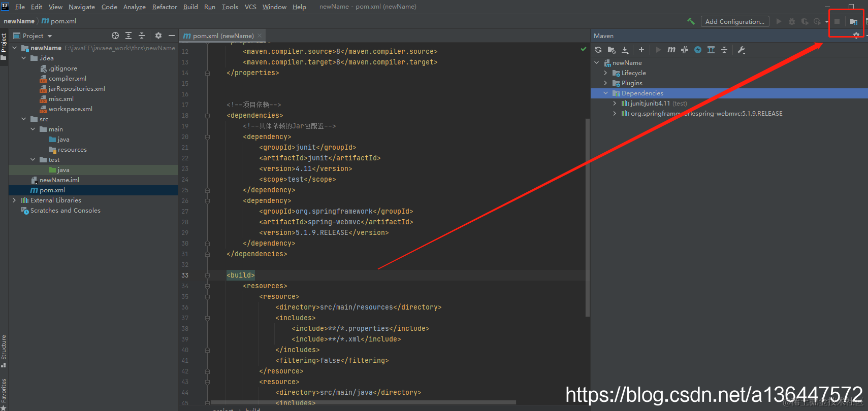Click Generate Sources and Update Folders icon
This screenshot has height=411, width=868.
[612, 50]
